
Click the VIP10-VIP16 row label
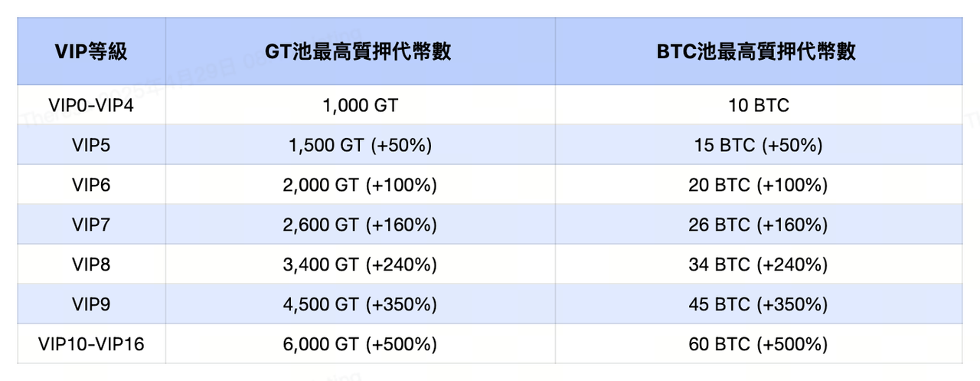[91, 344]
